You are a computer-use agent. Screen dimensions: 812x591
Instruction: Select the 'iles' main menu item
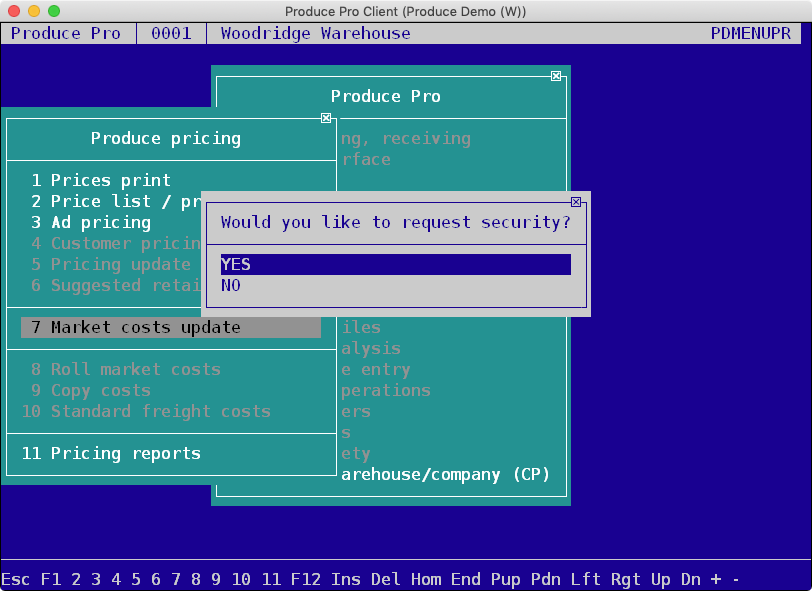click(361, 327)
